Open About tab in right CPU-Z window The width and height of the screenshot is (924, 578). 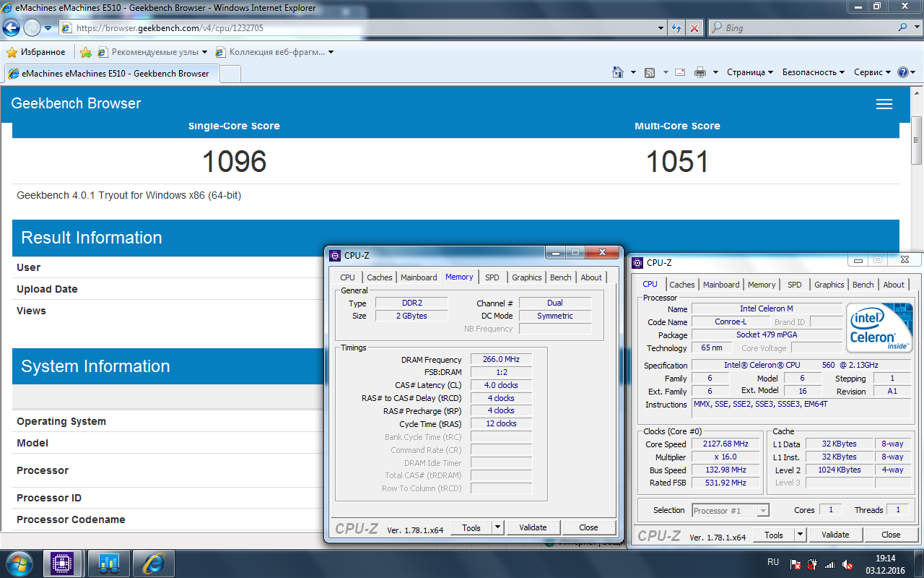tap(894, 285)
